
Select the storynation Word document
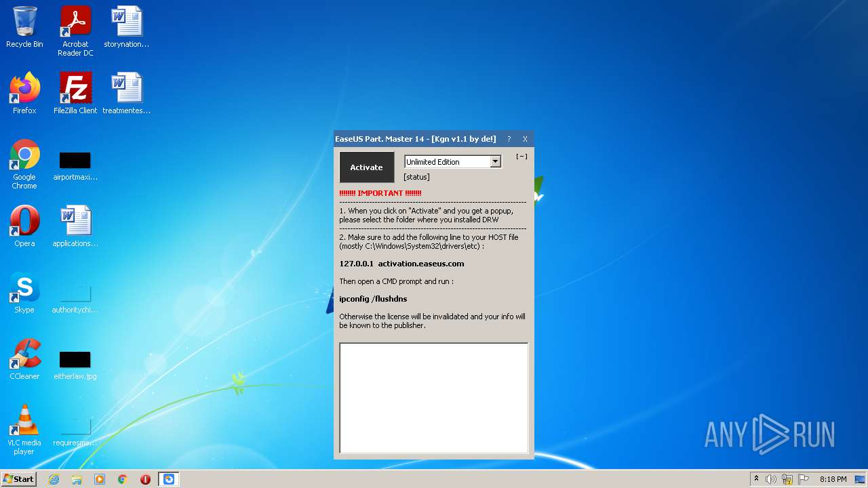(127, 28)
